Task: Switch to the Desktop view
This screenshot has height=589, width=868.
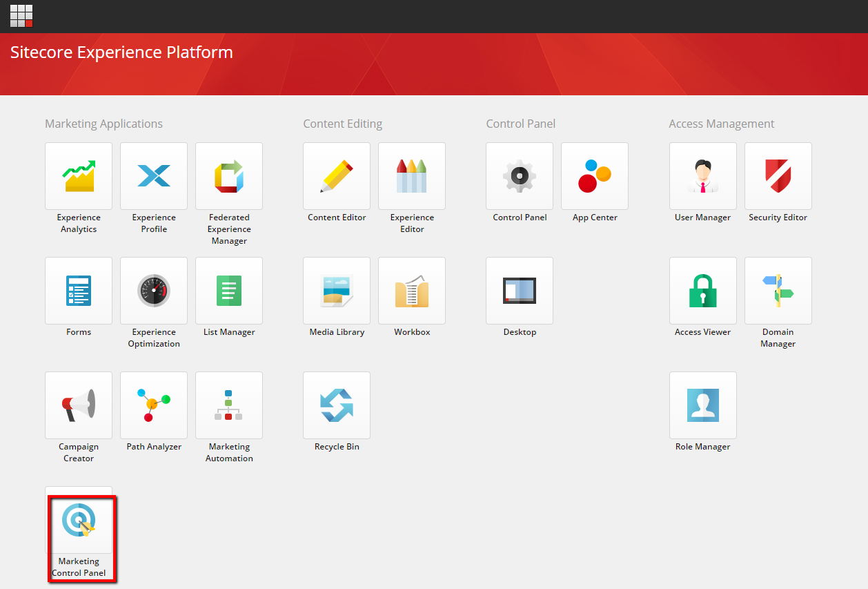Action: click(520, 291)
